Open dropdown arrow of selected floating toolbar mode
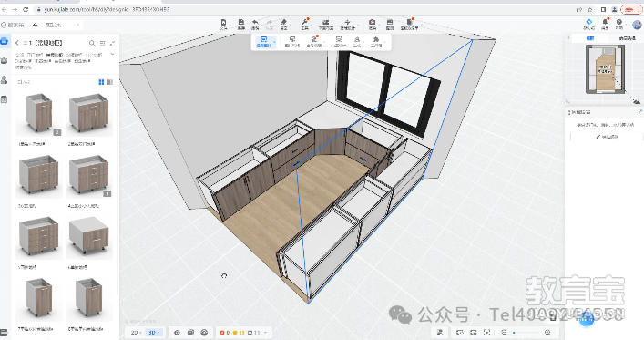The height and width of the screenshot is (340, 644). click(274, 42)
